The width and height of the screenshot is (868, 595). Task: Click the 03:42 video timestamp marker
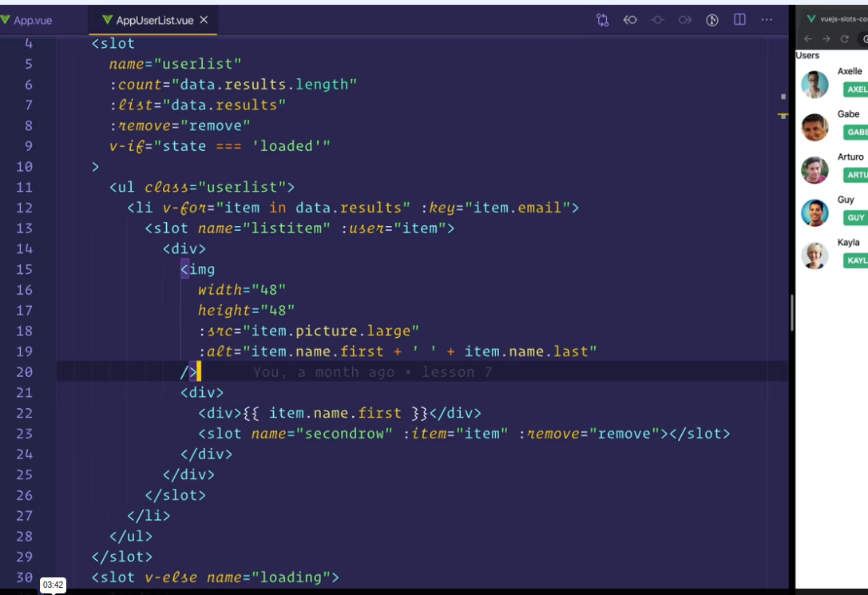tap(53, 585)
